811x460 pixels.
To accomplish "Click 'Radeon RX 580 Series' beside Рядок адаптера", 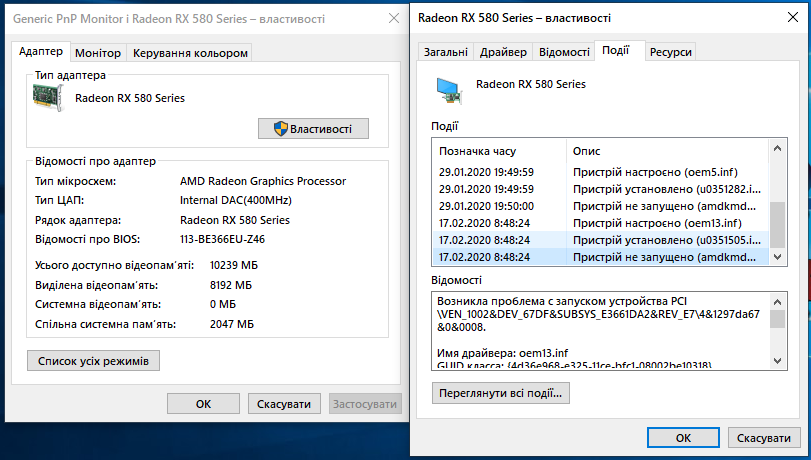I will tap(235, 220).
